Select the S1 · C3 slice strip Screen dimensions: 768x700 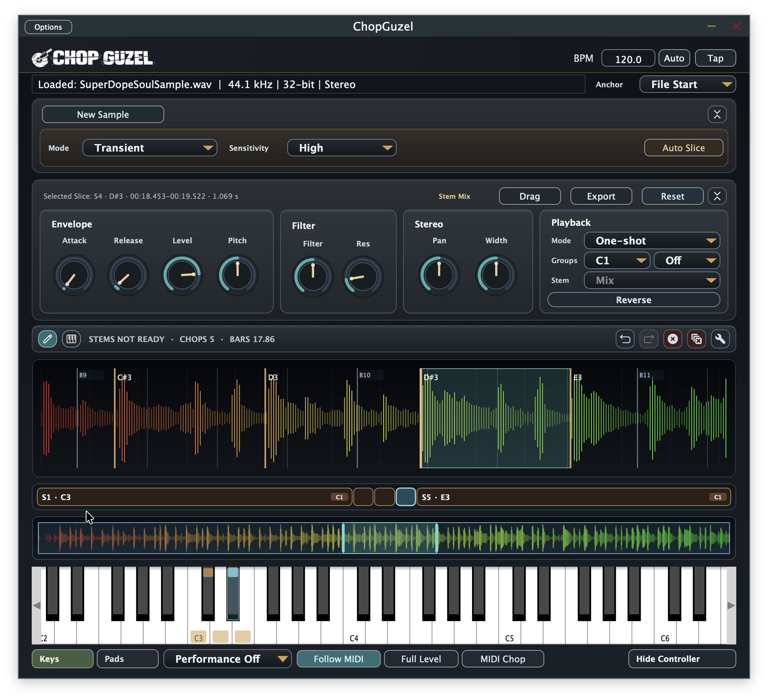coord(194,497)
